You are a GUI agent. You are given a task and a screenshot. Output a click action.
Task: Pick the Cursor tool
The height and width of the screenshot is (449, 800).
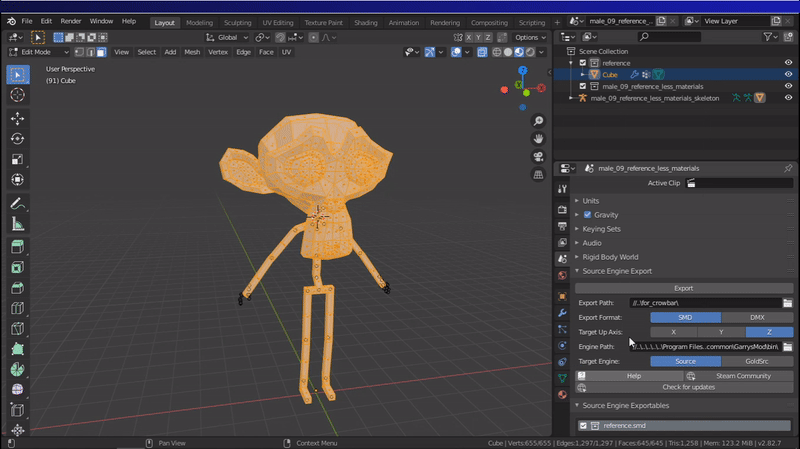(17, 94)
